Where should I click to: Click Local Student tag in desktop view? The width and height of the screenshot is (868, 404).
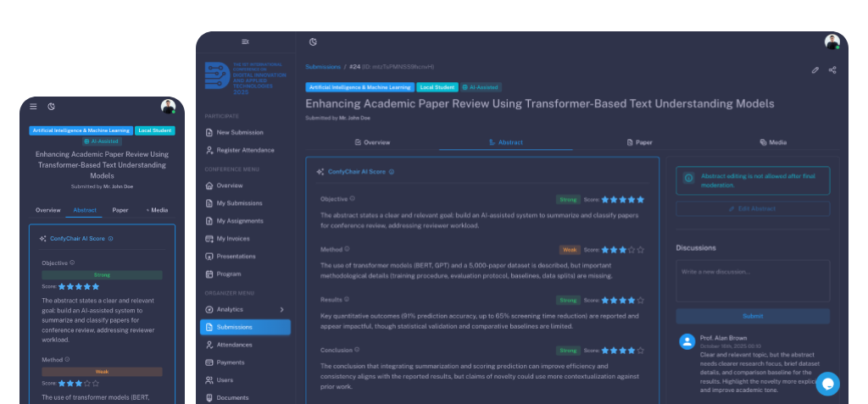[437, 87]
